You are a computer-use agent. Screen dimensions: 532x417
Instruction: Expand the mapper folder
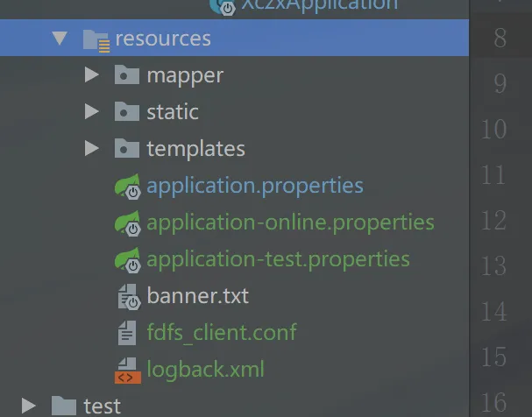[91, 75]
